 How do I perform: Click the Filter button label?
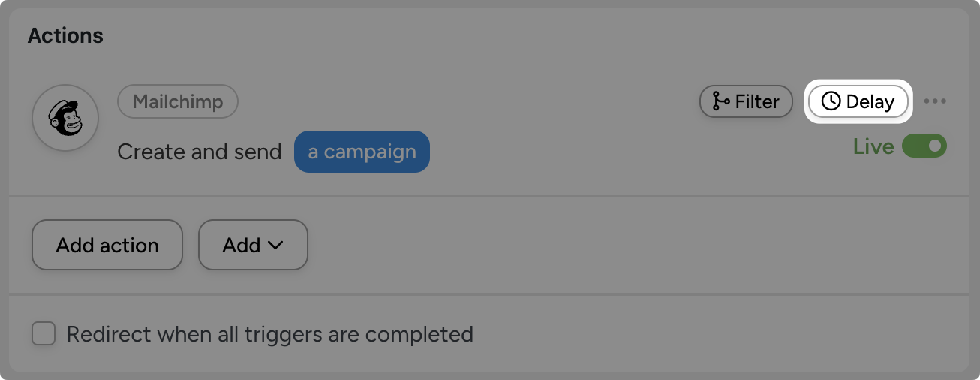coord(756,101)
